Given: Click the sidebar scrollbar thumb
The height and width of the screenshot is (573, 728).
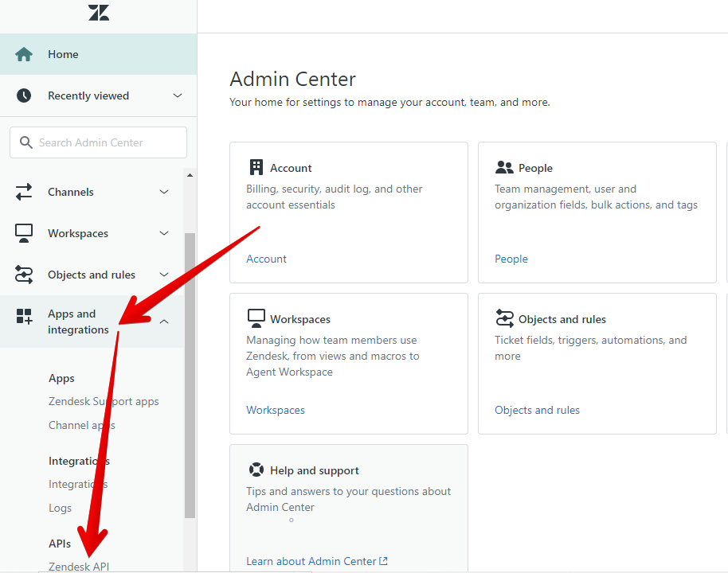Looking at the screenshot, I should click(190, 376).
